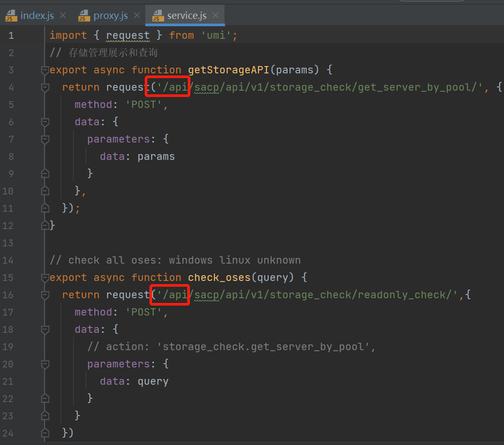Click the getStorageAPI function name
504x445 pixels.
(x=229, y=70)
